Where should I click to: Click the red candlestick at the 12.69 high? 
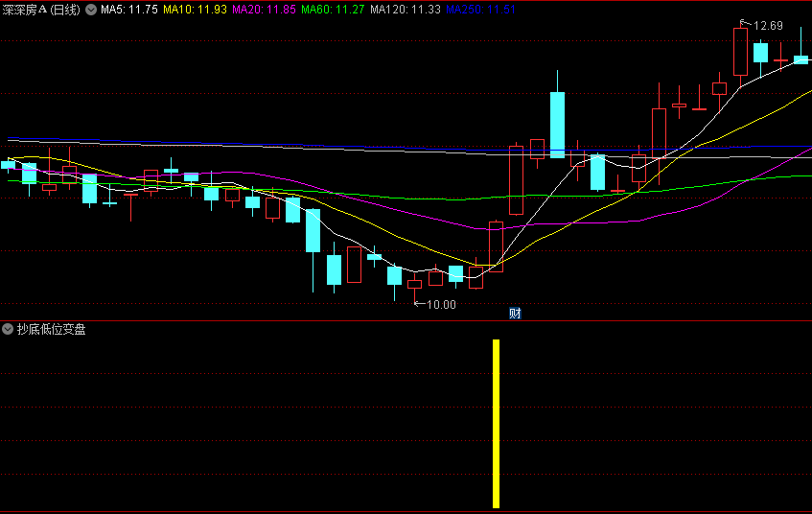click(x=740, y=52)
